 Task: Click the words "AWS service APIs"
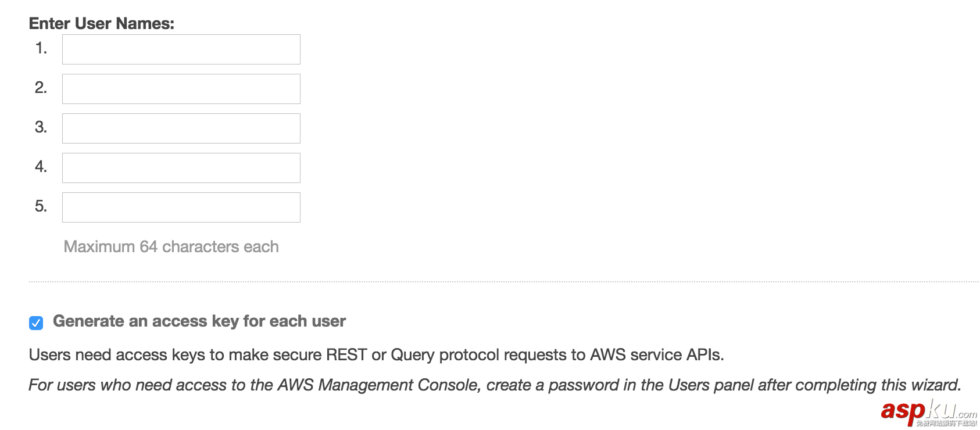point(656,355)
